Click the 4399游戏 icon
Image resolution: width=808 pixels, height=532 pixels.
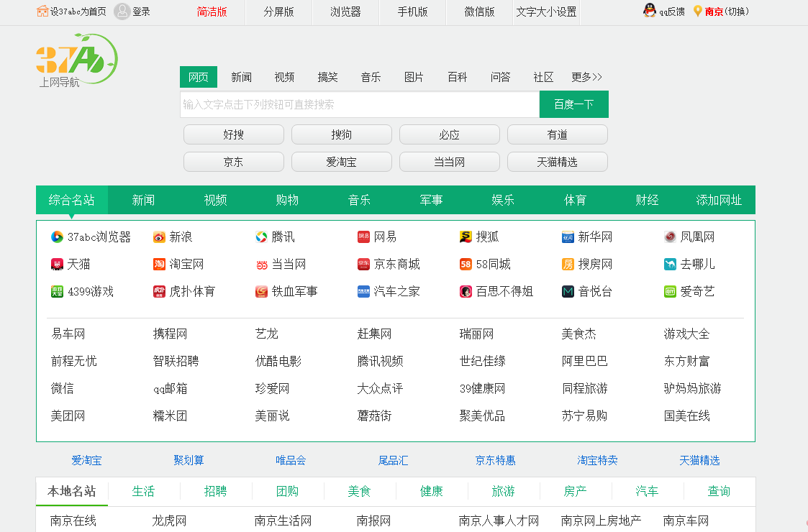point(57,291)
